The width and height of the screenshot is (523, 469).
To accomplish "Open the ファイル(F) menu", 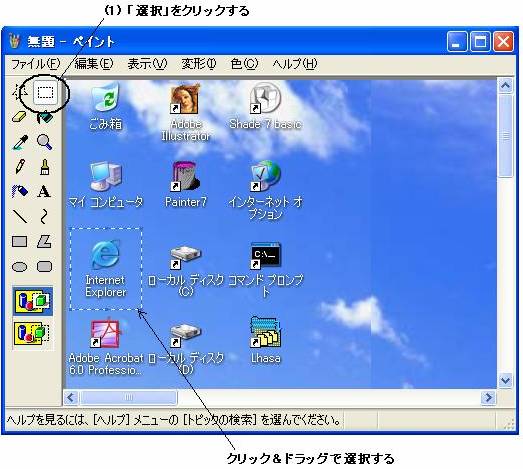I will click(35, 63).
